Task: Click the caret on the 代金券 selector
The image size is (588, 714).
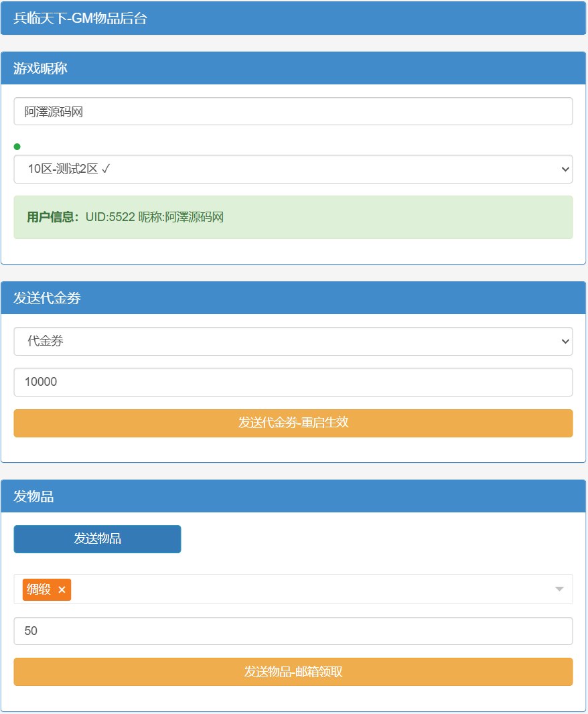Action: [x=565, y=342]
